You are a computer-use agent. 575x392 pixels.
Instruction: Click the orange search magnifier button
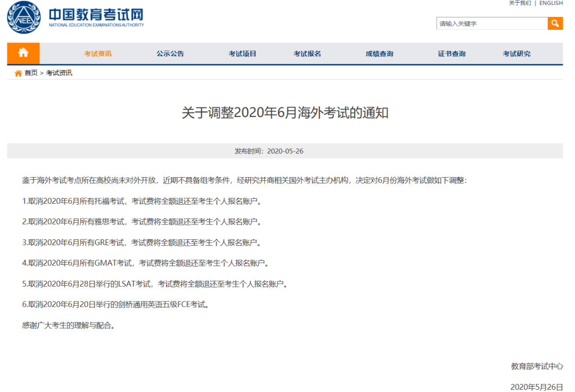pos(555,23)
